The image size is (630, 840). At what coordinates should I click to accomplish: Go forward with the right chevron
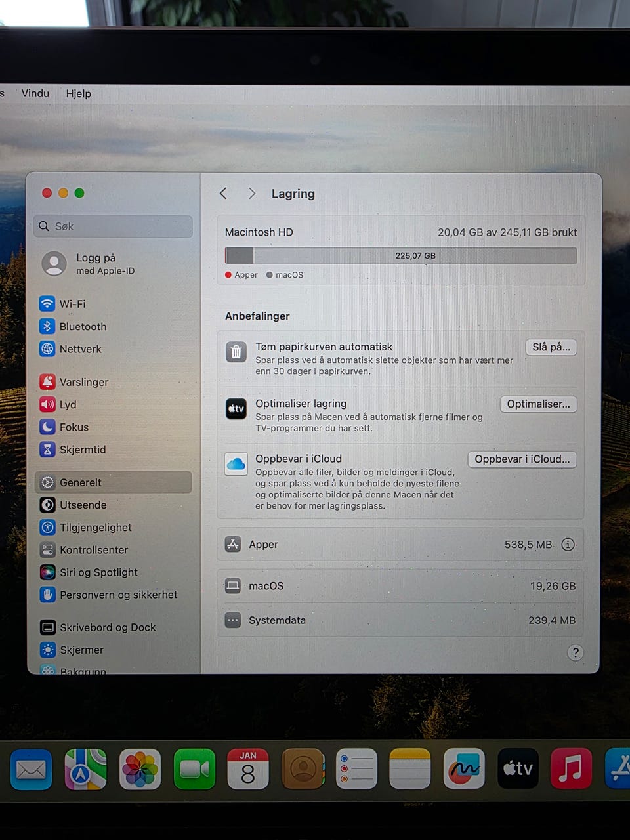(x=252, y=193)
